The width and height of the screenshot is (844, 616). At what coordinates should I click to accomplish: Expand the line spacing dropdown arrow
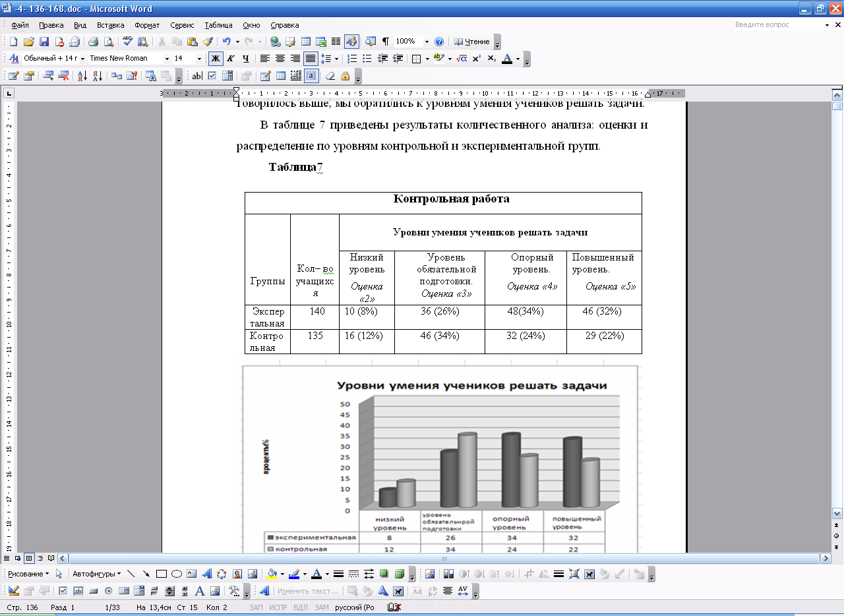tap(336, 59)
